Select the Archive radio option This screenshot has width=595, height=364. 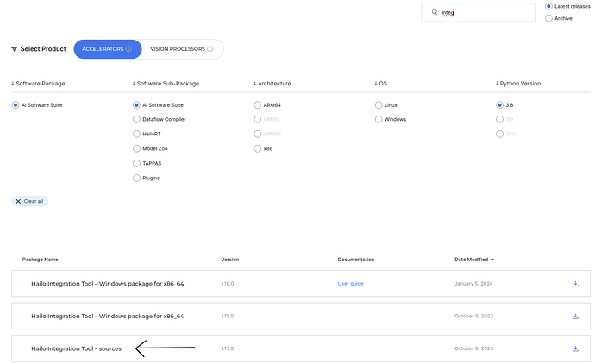pos(548,18)
